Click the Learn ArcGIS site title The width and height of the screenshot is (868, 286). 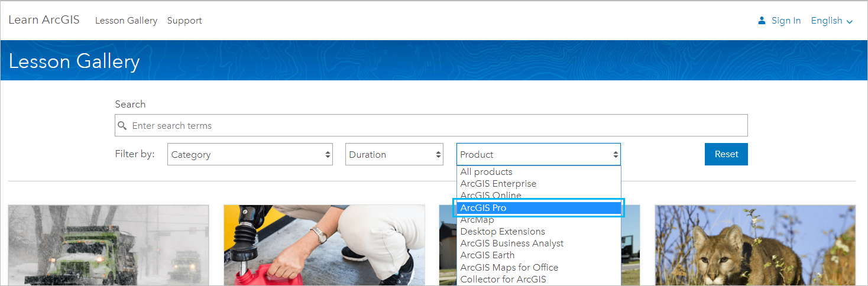pos(44,20)
